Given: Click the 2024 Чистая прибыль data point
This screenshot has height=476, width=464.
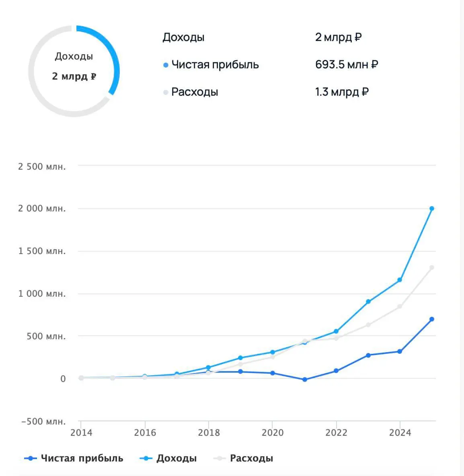Looking at the screenshot, I should coord(400,351).
